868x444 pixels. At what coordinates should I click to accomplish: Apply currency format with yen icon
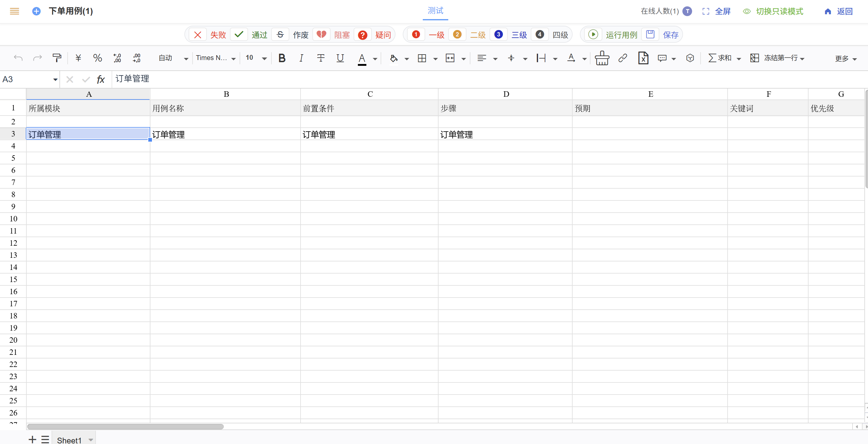point(78,58)
